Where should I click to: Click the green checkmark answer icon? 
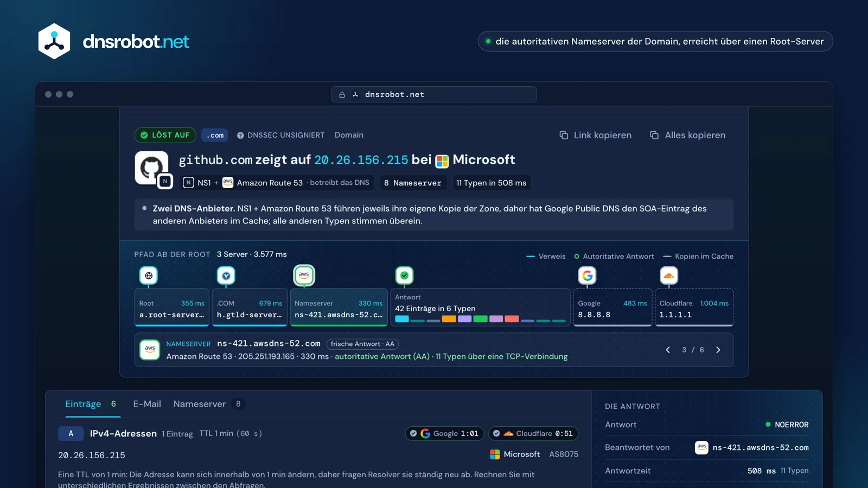point(404,275)
